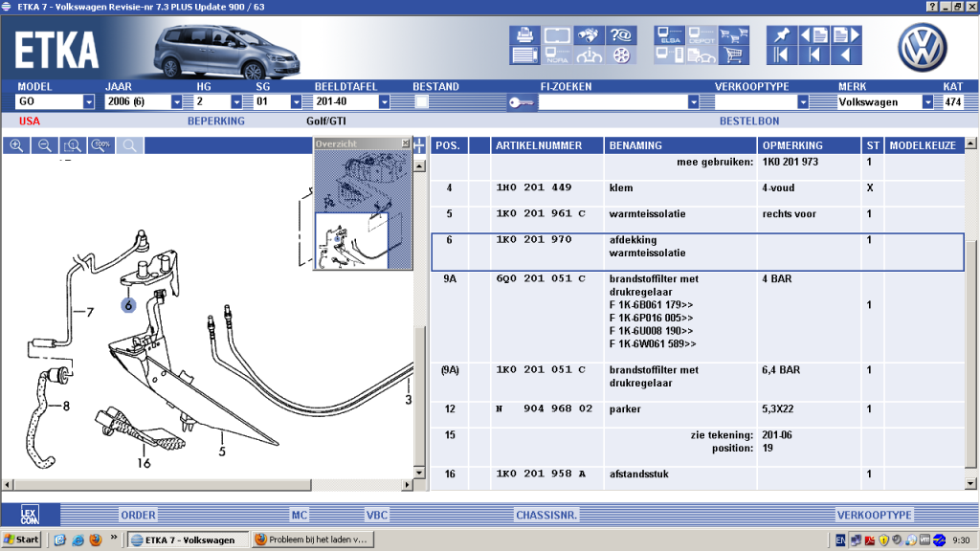The image size is (980, 551).
Task: Open the multiple shopping carts icon
Action: (x=734, y=35)
